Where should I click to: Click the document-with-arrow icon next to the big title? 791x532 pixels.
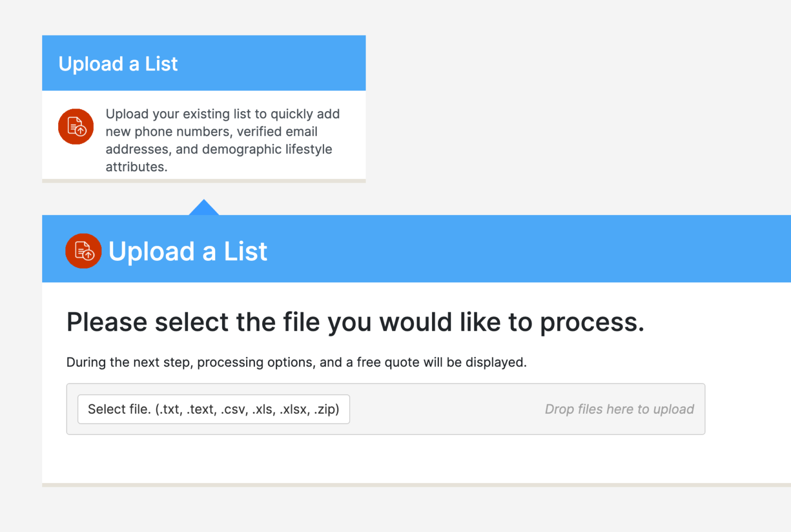pos(83,251)
